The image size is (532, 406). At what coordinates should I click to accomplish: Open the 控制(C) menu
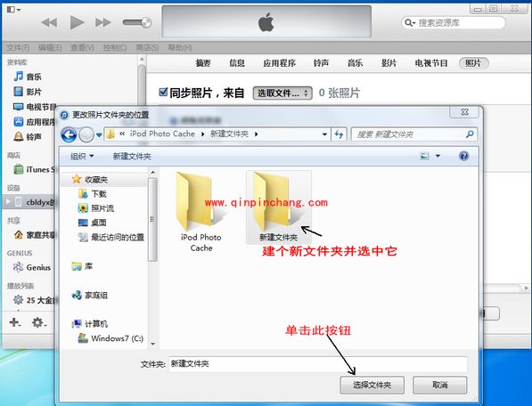click(x=115, y=48)
